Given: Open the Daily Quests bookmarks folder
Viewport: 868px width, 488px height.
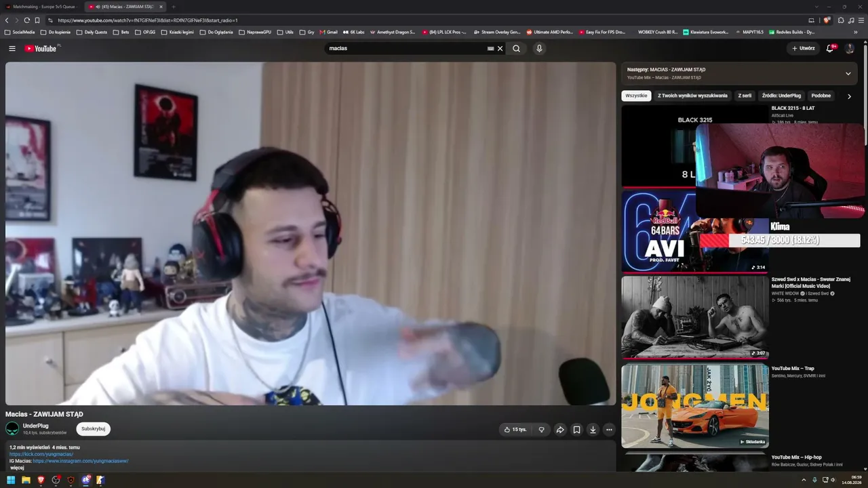Looking at the screenshot, I should pos(92,32).
